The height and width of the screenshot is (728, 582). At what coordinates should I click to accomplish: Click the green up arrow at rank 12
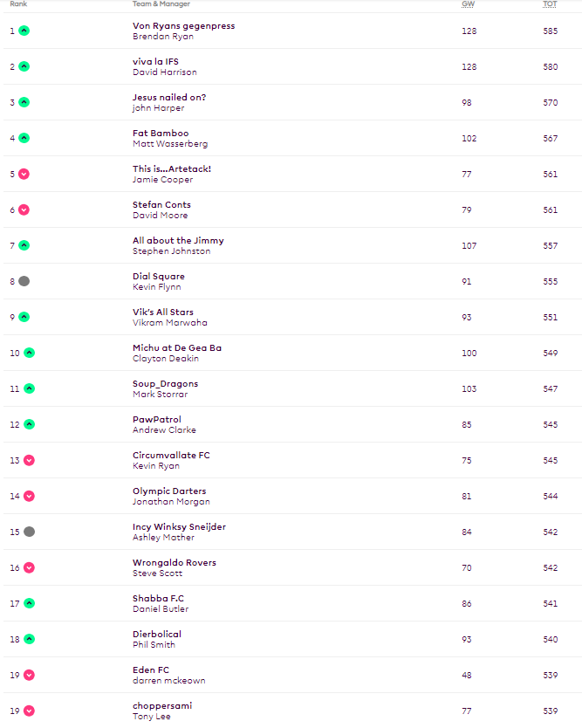29,424
